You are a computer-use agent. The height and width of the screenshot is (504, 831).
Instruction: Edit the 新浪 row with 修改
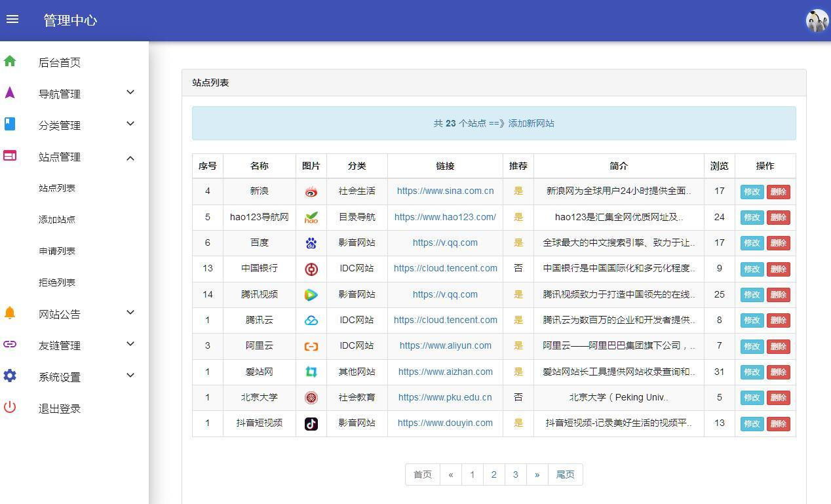(x=752, y=191)
